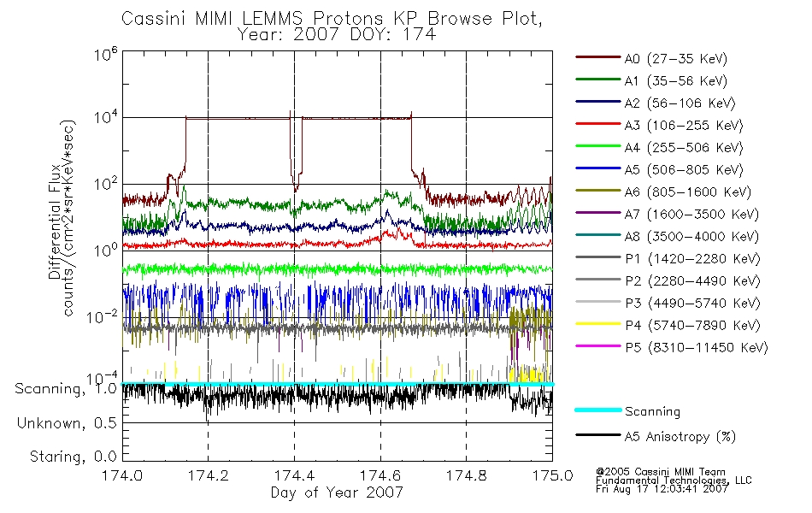812x513 pixels.
Task: Click the A8 (3500-4000 KeV) legend label
Action: 691,237
